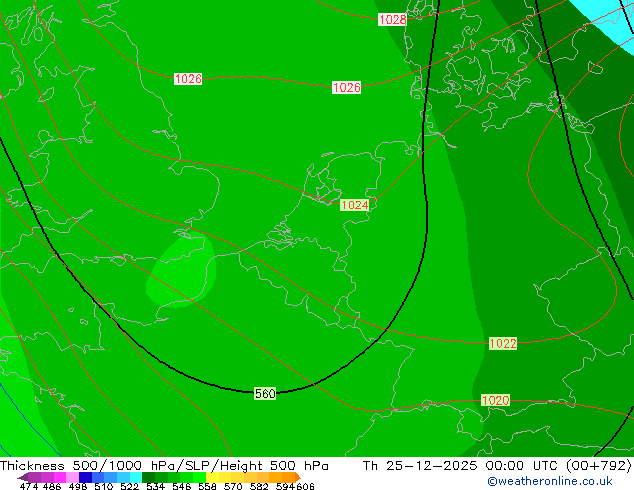
Task: Click the darkest green legend swatch above 534
Action: click(148, 477)
